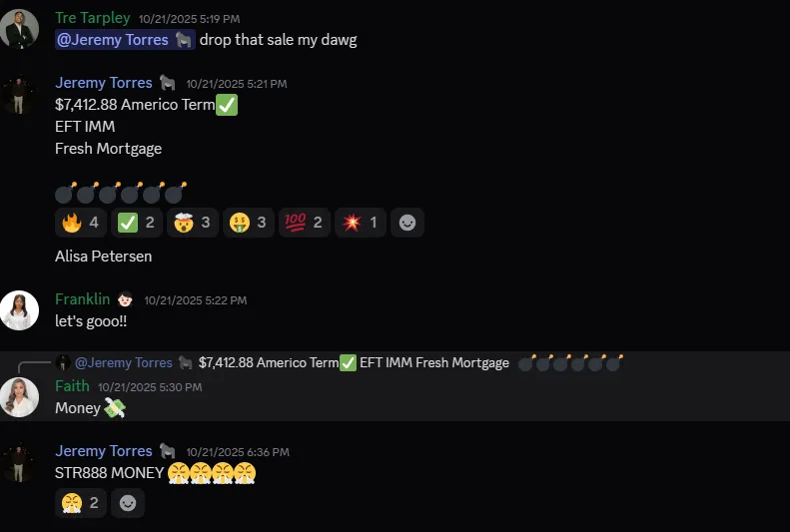This screenshot has width=790, height=532.
Task: Add a reaction to the Americo Term message
Action: [407, 223]
